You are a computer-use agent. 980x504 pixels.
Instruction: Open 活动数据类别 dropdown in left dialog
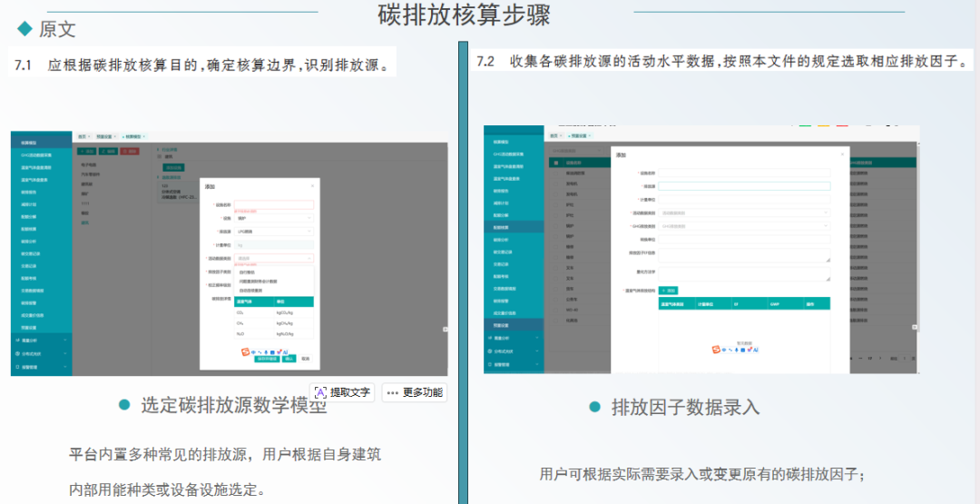coord(274,258)
